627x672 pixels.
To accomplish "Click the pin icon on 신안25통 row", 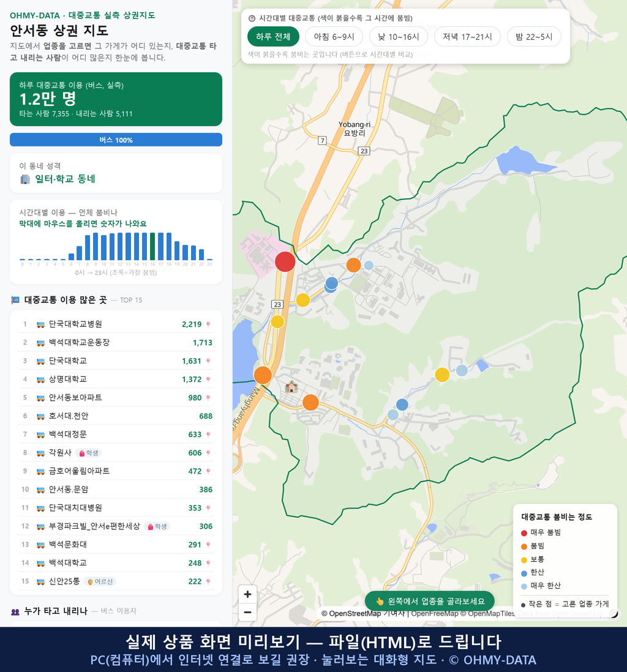I will (208, 581).
